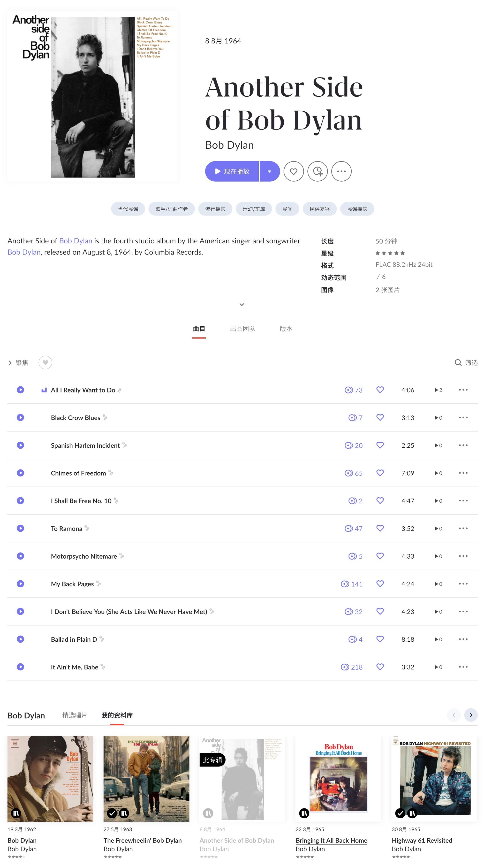Play the track I Shall Be Free No. 10
Viewport: 484px width, 868px height.
(x=21, y=501)
